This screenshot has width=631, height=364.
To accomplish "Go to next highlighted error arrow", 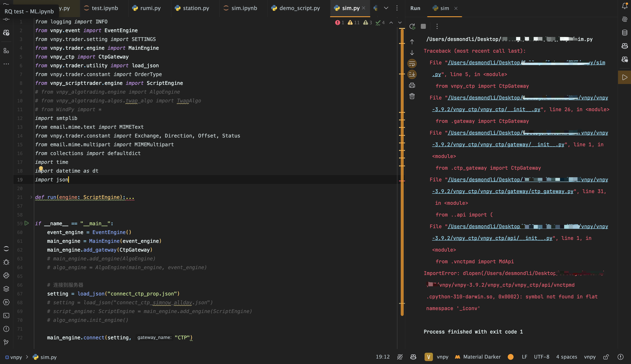I will click(400, 23).
